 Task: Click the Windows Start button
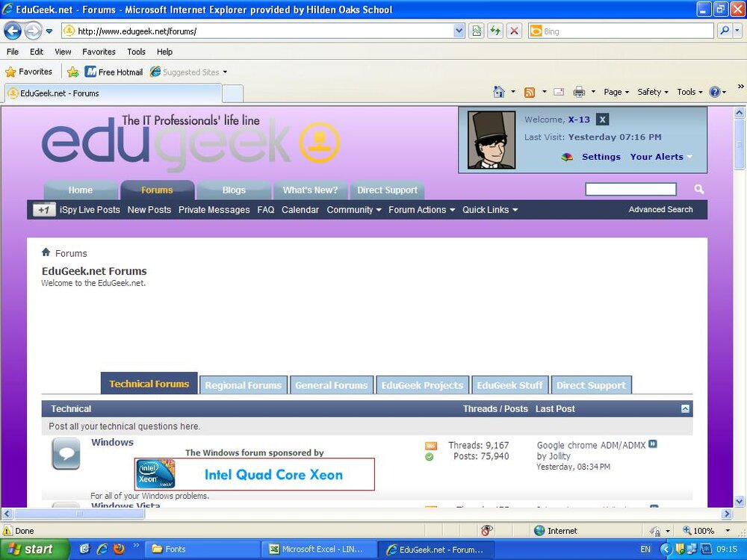point(34,549)
